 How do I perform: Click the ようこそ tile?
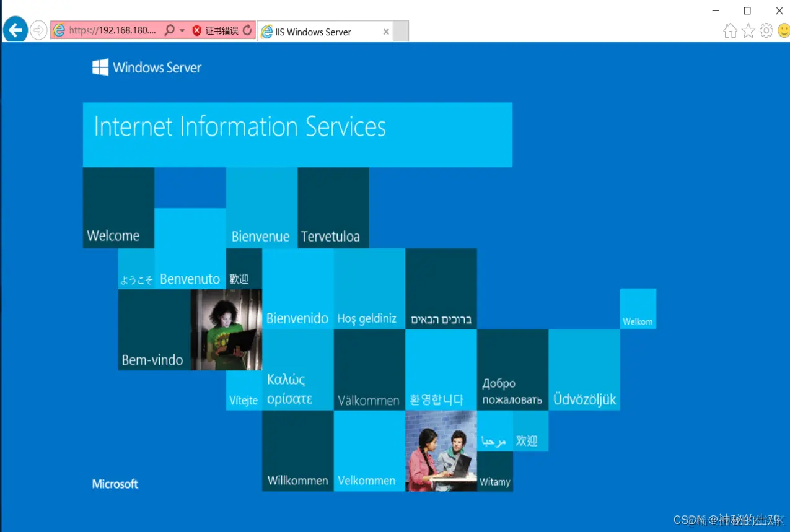(x=136, y=269)
